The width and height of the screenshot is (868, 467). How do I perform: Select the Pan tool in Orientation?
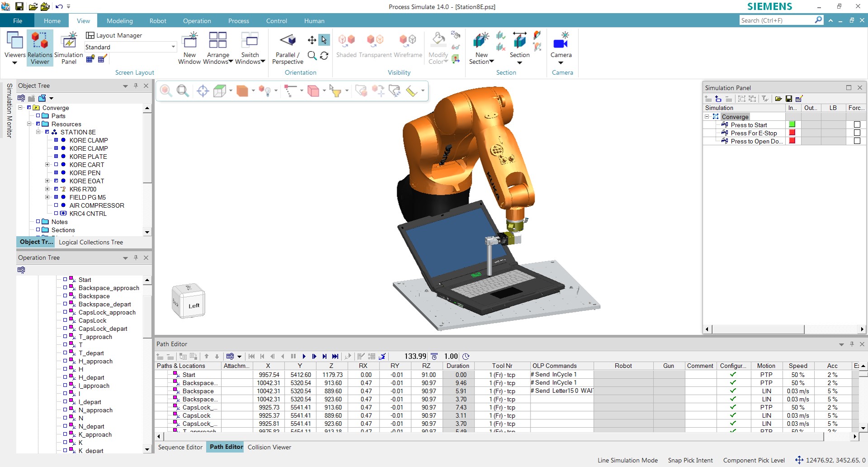click(x=312, y=40)
